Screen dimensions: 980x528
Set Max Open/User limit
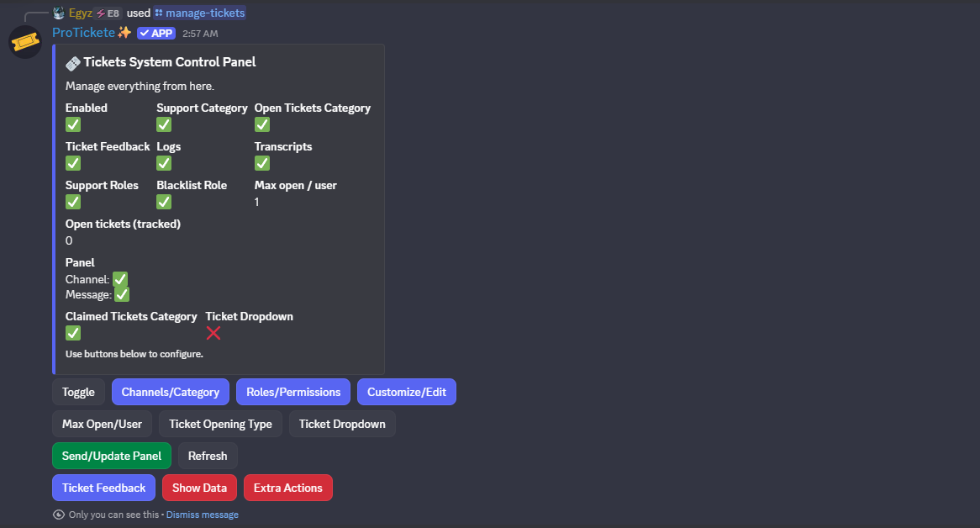click(x=103, y=424)
